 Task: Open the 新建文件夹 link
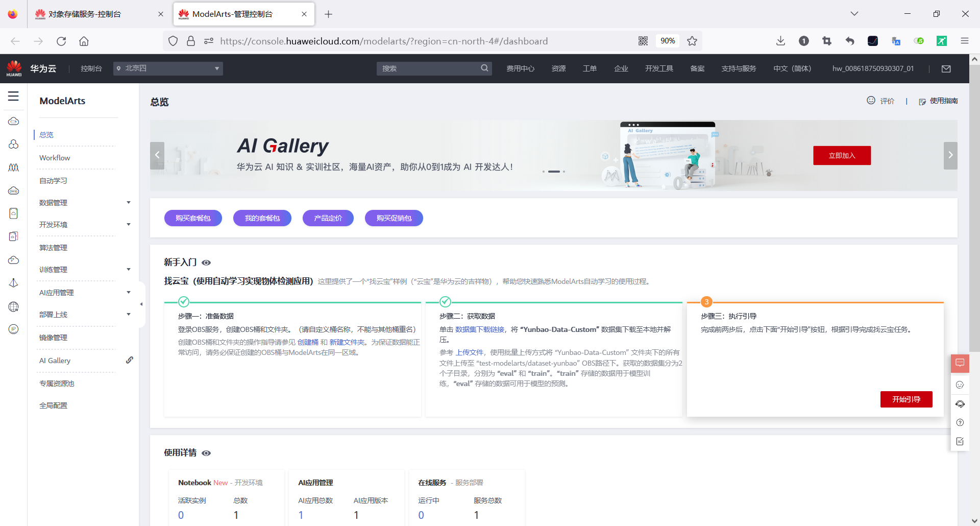347,342
